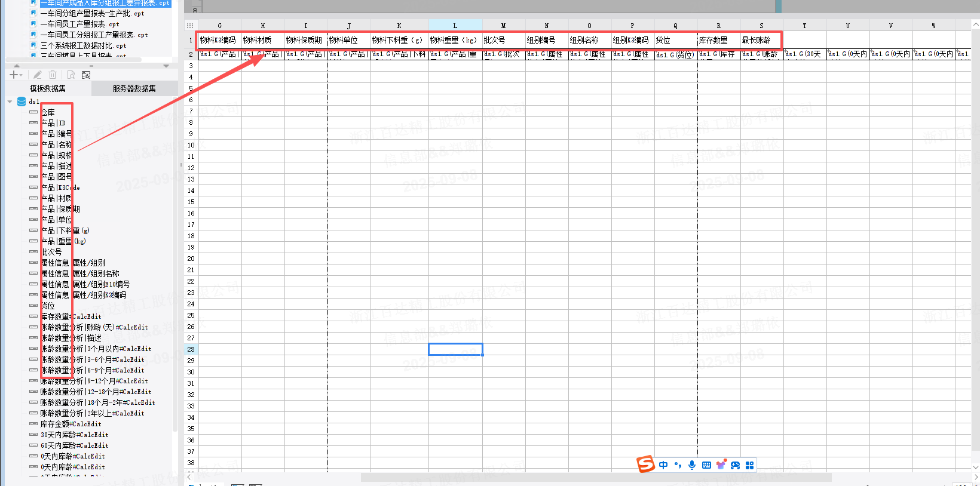Viewport: 980px width, 486px height.
Task: Click the file list horizontal scrollbar
Action: (x=73, y=59)
